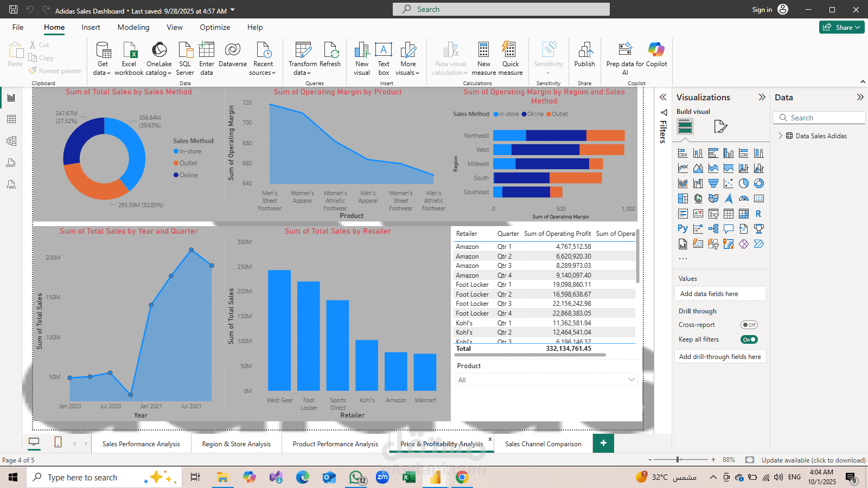Viewport: 868px width, 488px height.
Task: Open Model view in left sidebar
Action: pyautogui.click(x=11, y=141)
